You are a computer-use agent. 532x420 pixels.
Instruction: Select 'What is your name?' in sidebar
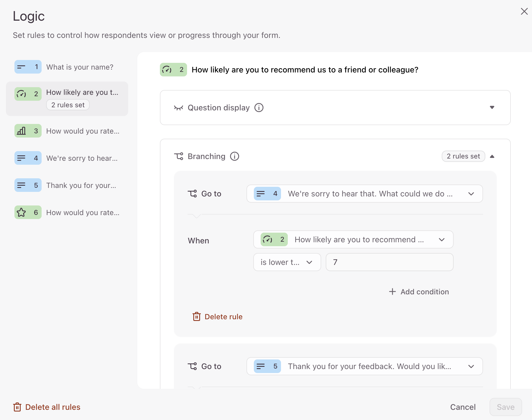[67, 67]
